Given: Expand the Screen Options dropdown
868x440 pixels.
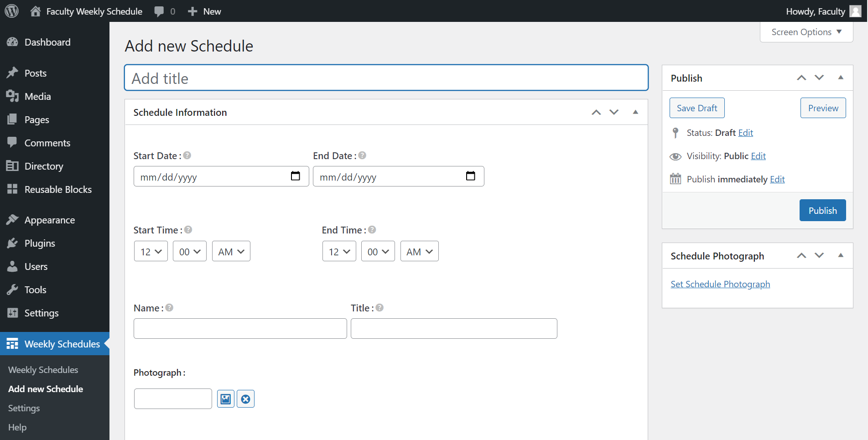Looking at the screenshot, I should click(x=806, y=32).
